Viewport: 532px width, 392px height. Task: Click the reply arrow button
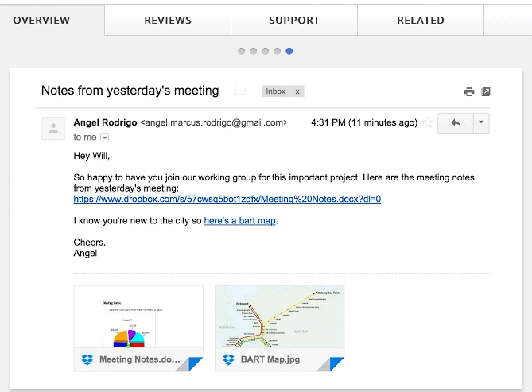coord(456,123)
